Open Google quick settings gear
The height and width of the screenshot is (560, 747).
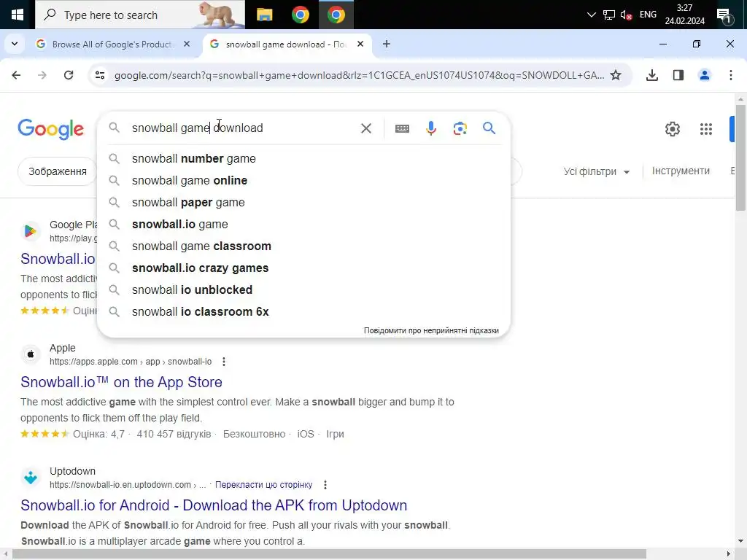(672, 129)
